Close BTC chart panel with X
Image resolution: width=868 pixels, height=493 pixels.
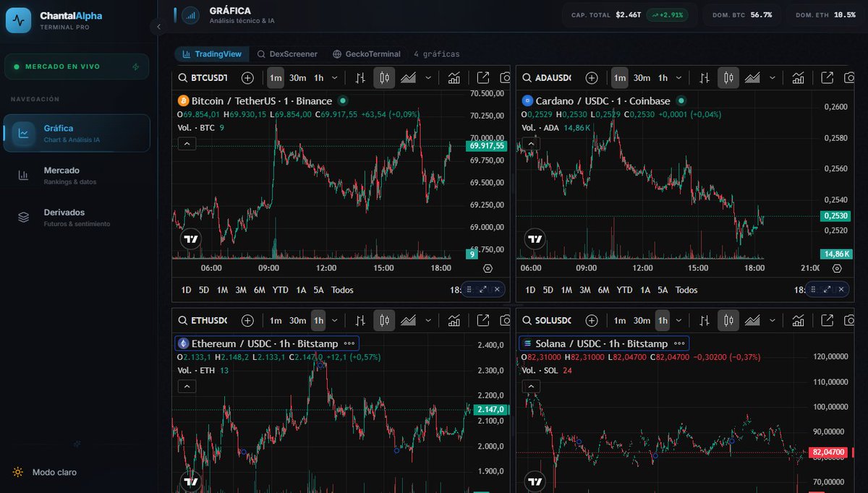coord(497,289)
